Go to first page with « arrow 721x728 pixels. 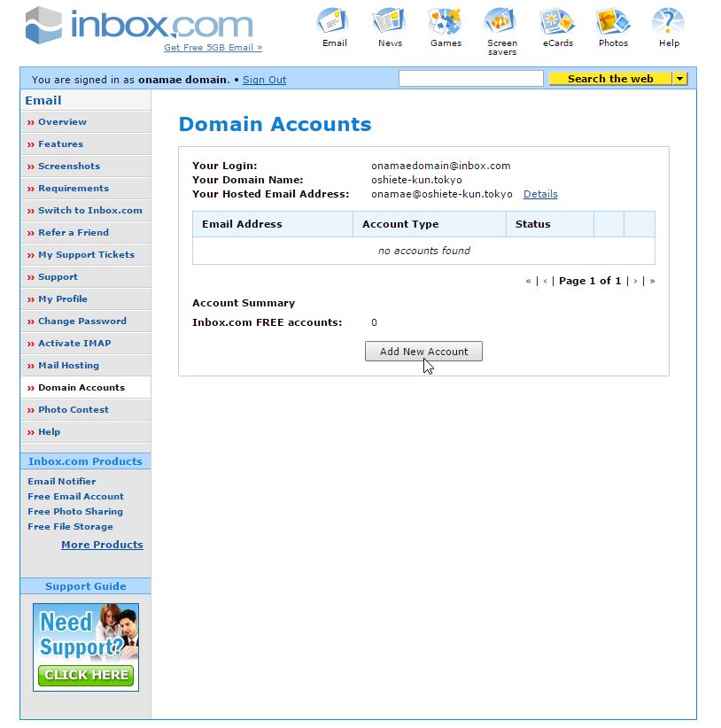[528, 281]
